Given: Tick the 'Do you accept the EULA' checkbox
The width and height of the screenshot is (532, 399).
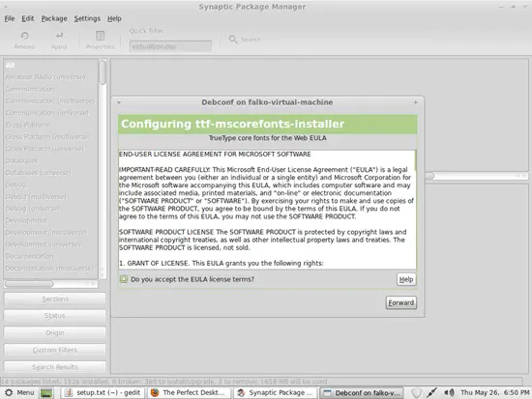Looking at the screenshot, I should pyautogui.click(x=124, y=279).
